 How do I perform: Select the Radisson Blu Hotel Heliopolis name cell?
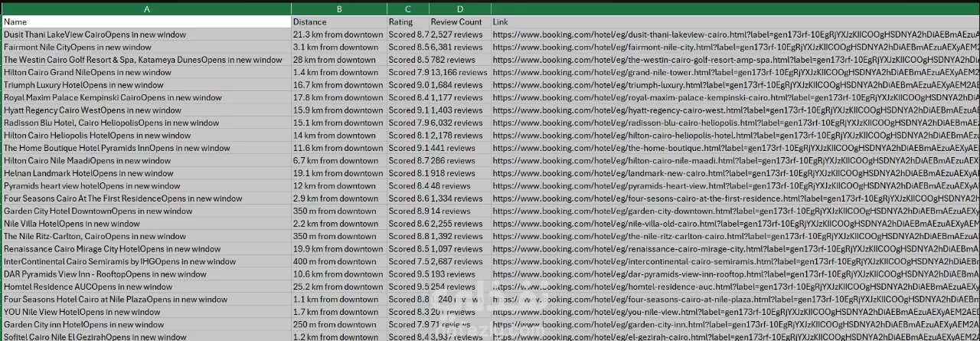(146, 123)
